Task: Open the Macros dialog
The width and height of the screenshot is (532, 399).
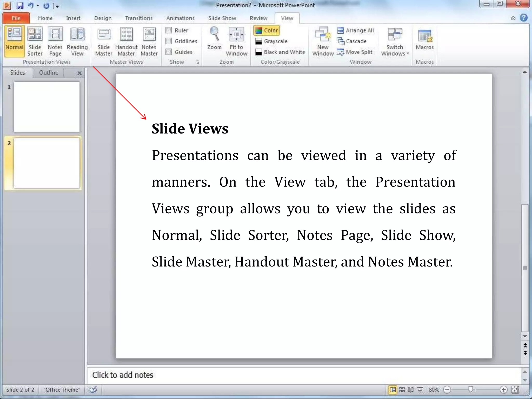Action: pos(425,39)
